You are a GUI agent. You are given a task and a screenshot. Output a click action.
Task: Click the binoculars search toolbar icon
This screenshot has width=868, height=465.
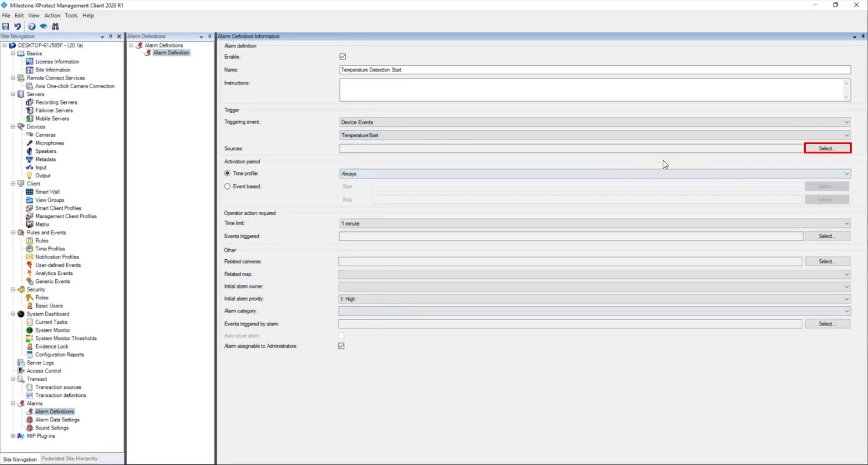pos(55,26)
